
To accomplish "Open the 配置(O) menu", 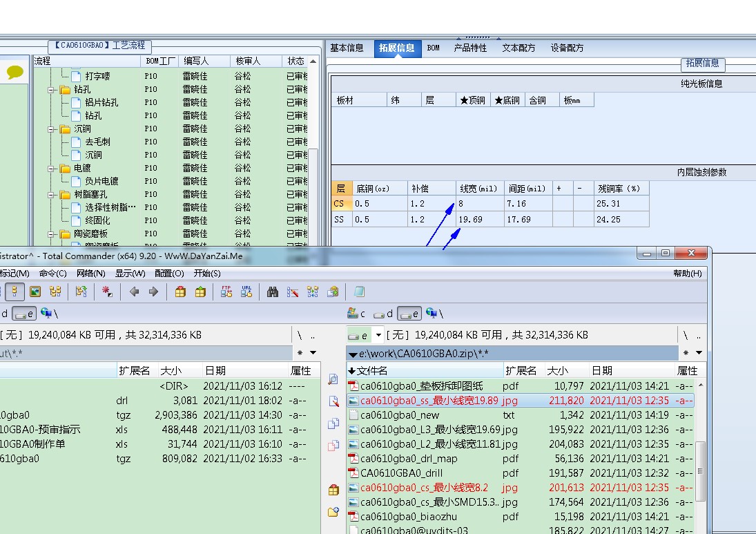I will [x=169, y=274].
